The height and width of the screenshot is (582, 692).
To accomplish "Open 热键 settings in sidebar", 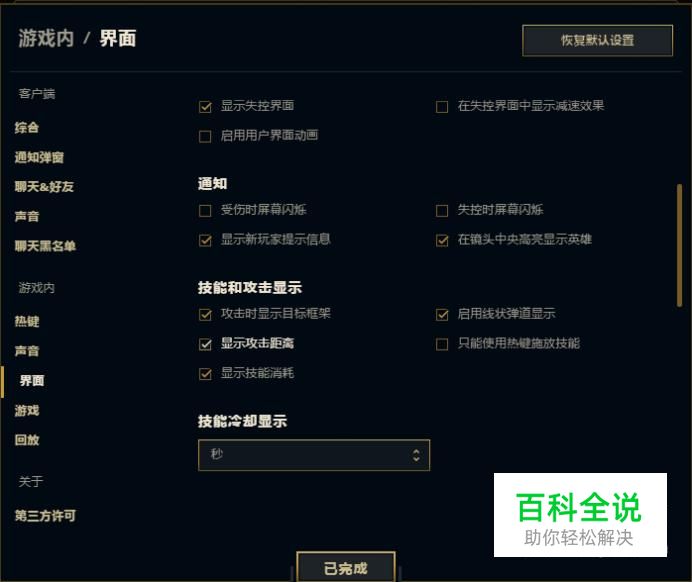I will pos(27,321).
